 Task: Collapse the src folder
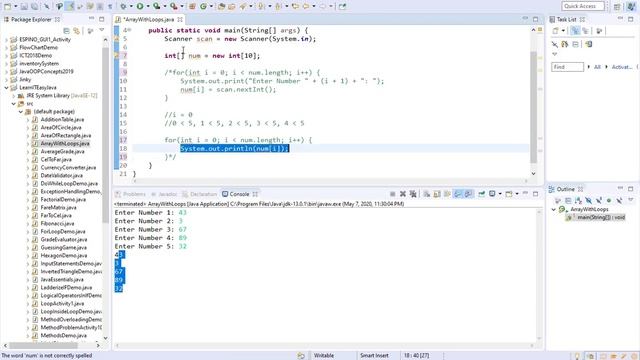tap(13, 104)
